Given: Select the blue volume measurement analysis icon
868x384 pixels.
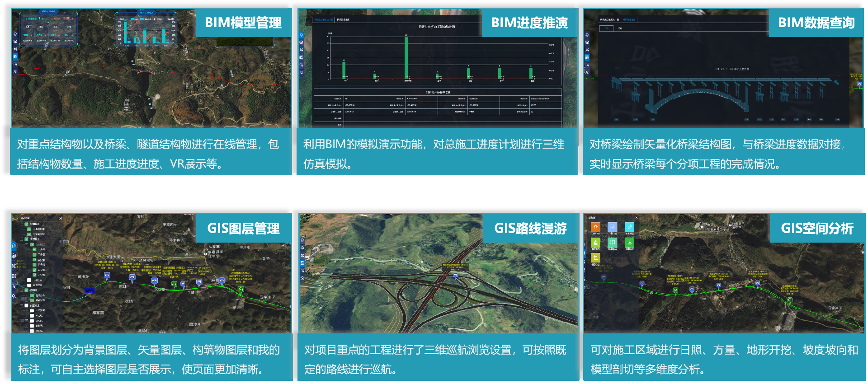Looking at the screenshot, I should (x=613, y=227).
